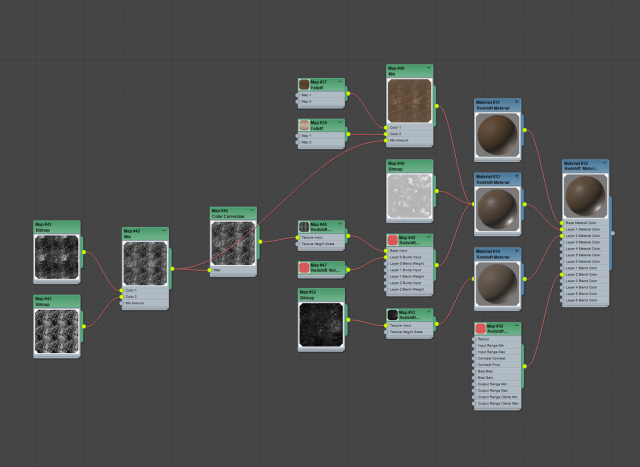Screen dimensions: 640x467
Task: Click Texture Height Scale socket on Map #46
Action: [x=298, y=244]
